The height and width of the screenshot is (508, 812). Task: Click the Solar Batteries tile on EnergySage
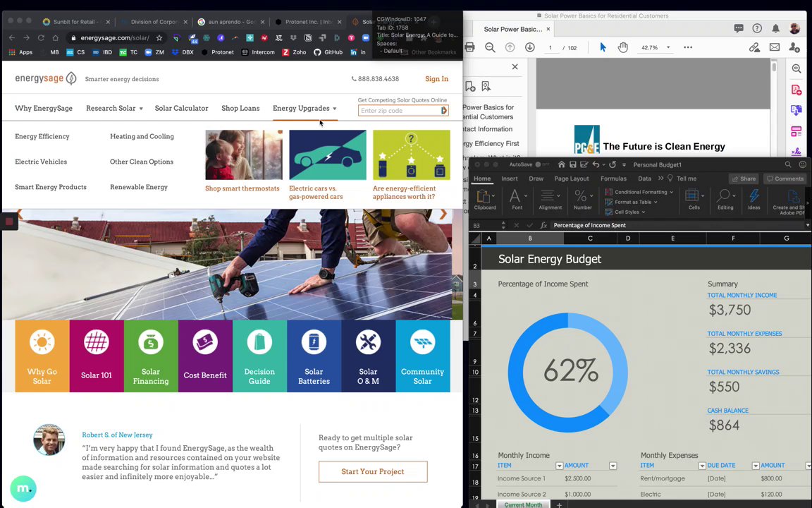[314, 356]
